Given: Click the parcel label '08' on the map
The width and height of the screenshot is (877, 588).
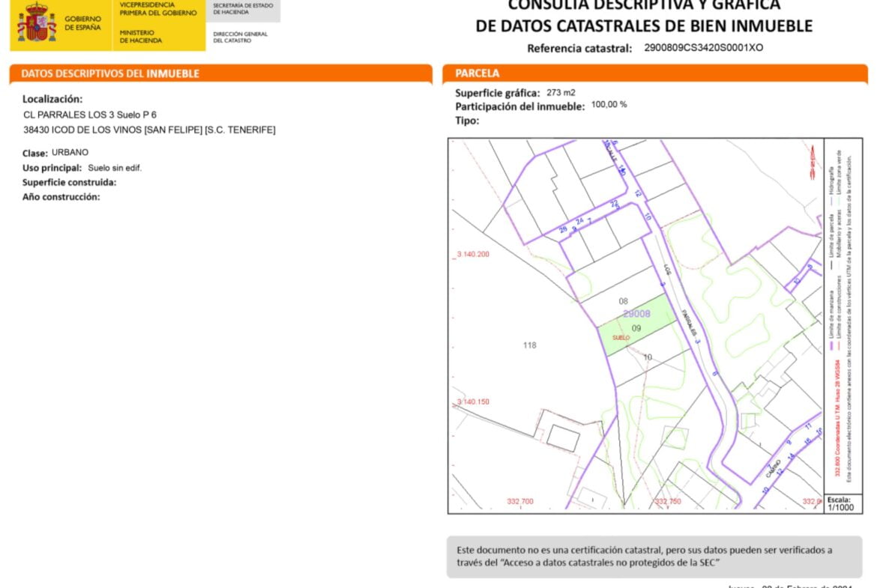Looking at the screenshot, I should [623, 301].
